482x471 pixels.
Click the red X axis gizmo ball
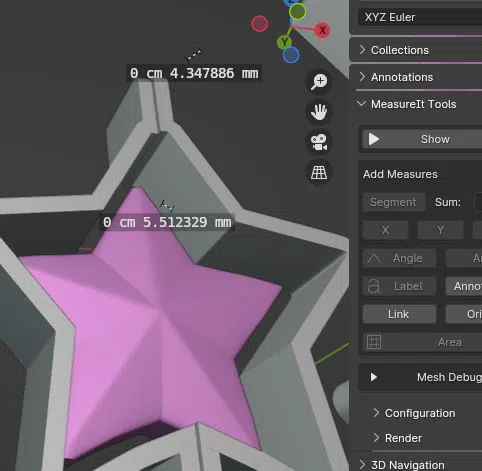322,30
